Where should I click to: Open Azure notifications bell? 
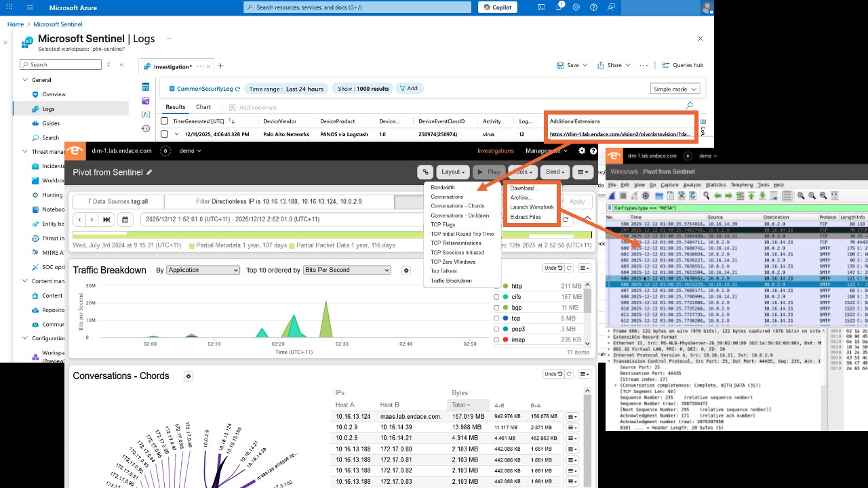click(x=559, y=7)
